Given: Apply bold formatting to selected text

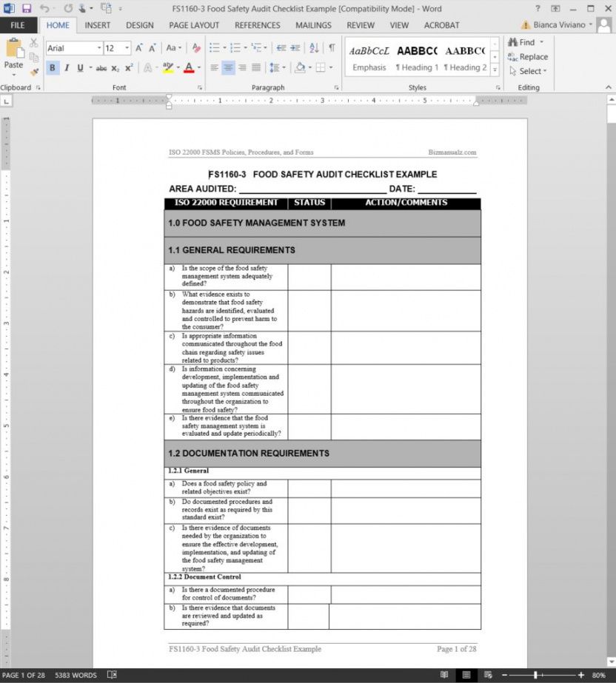Looking at the screenshot, I should 52,67.
